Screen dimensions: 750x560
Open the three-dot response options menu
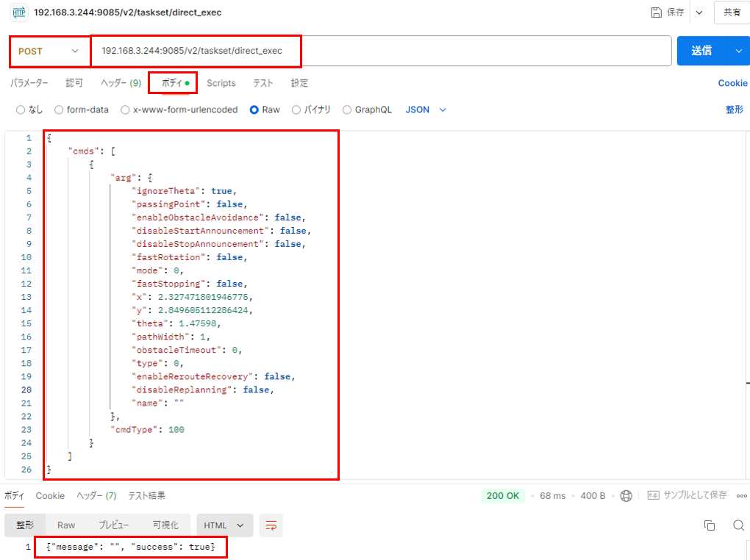coord(741,496)
